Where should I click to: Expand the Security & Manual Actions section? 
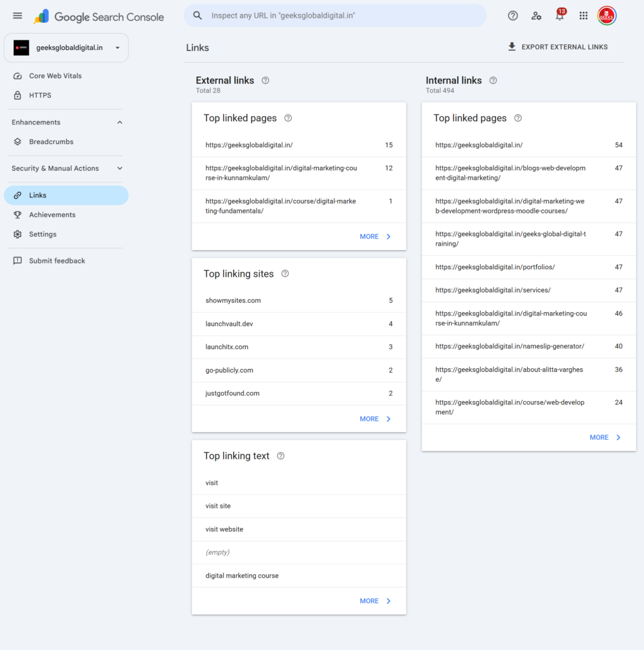pyautogui.click(x=119, y=168)
